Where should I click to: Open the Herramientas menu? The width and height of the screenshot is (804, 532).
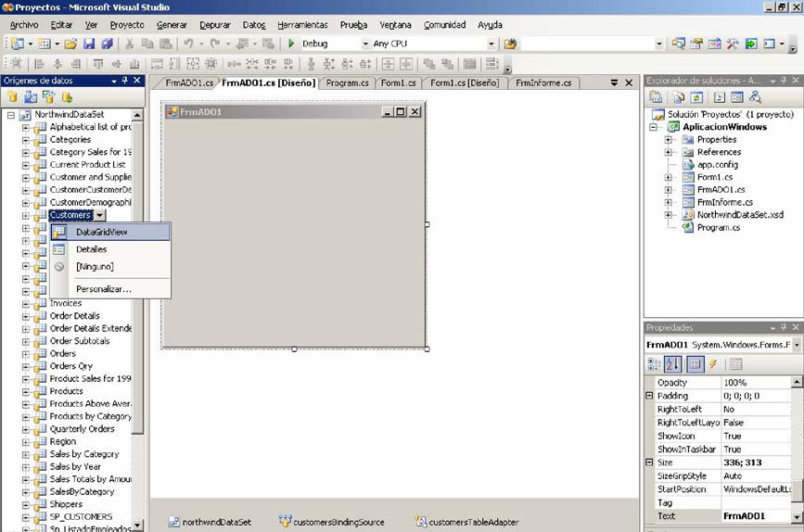[302, 25]
